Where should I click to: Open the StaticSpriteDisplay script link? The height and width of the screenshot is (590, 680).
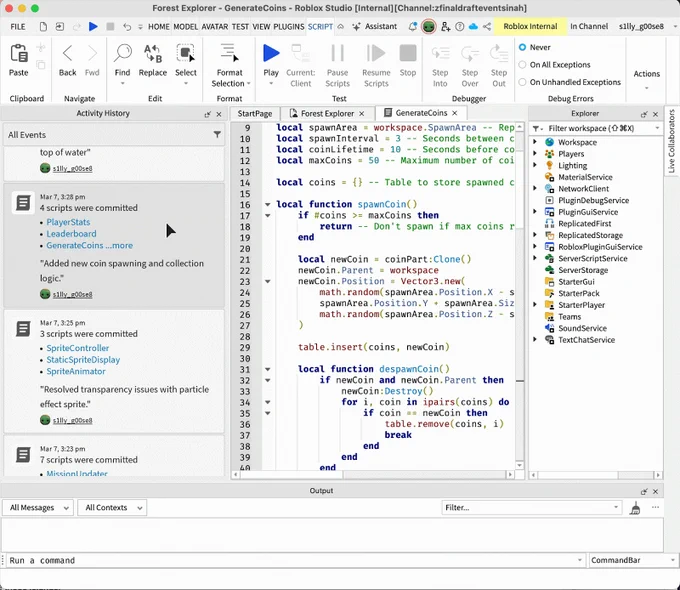(x=83, y=360)
